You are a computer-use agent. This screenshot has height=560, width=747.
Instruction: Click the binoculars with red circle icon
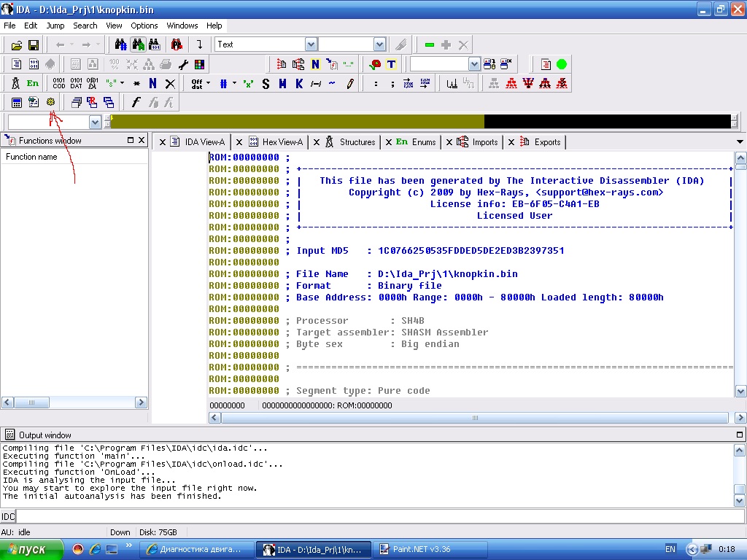[x=176, y=45]
